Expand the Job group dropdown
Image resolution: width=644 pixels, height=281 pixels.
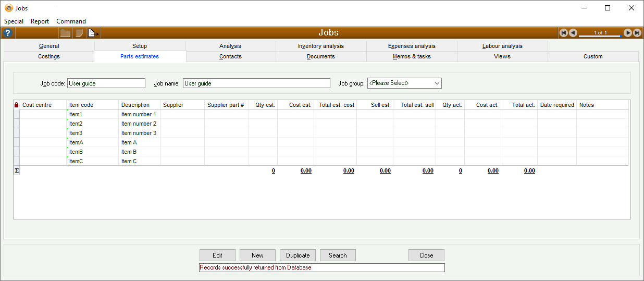[x=437, y=83]
